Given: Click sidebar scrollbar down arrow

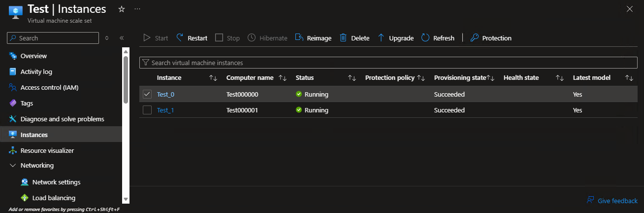Looking at the screenshot, I should (x=126, y=199).
